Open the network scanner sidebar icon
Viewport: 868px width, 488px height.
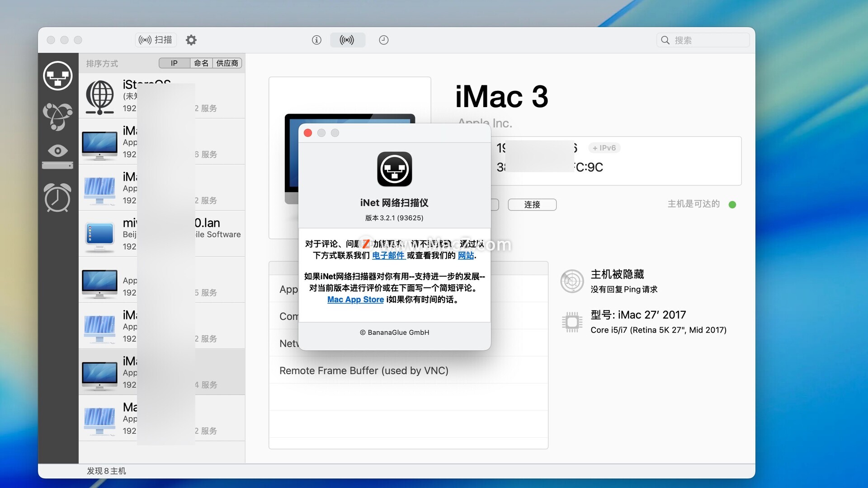pos(57,75)
